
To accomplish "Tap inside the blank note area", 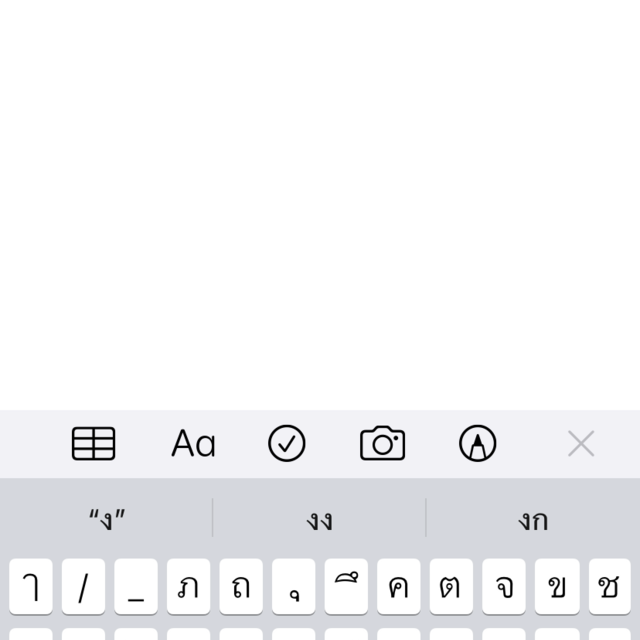I will point(320,204).
